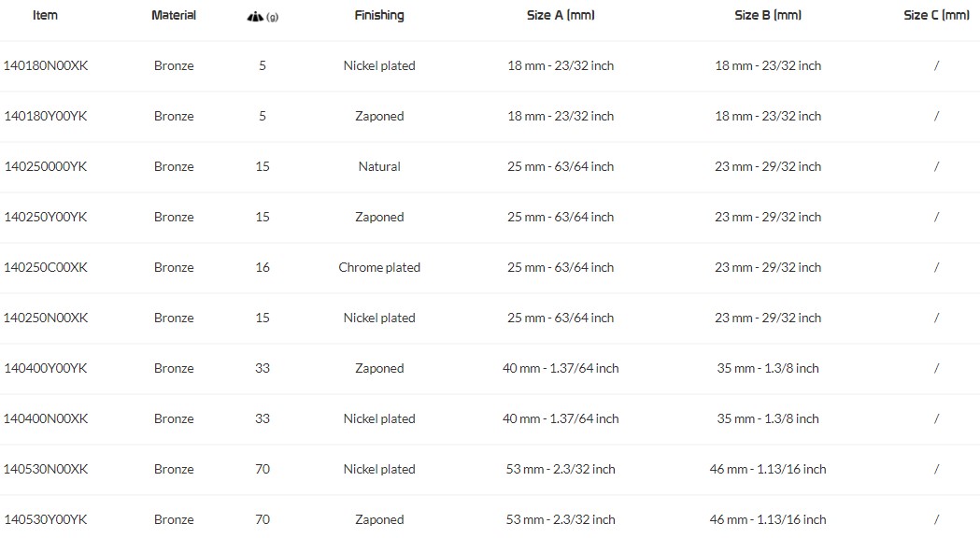
Task: Select the 16 gram weight cell
Action: (263, 267)
